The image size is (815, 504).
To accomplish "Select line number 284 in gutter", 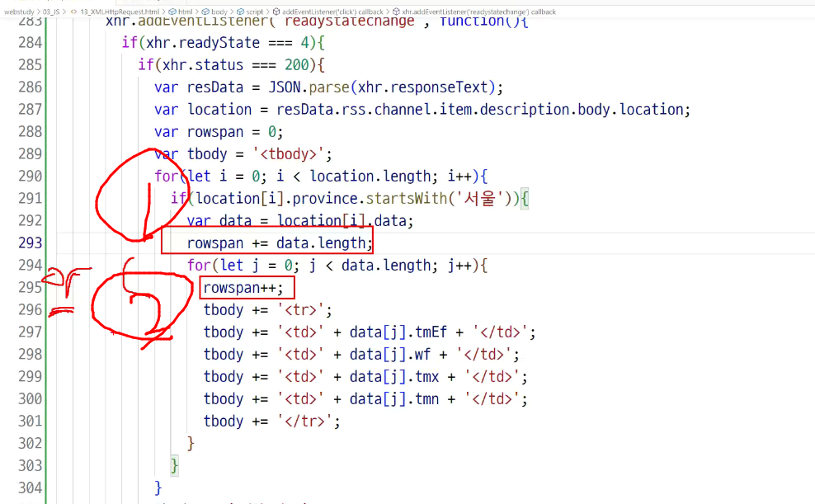I will click(x=31, y=43).
